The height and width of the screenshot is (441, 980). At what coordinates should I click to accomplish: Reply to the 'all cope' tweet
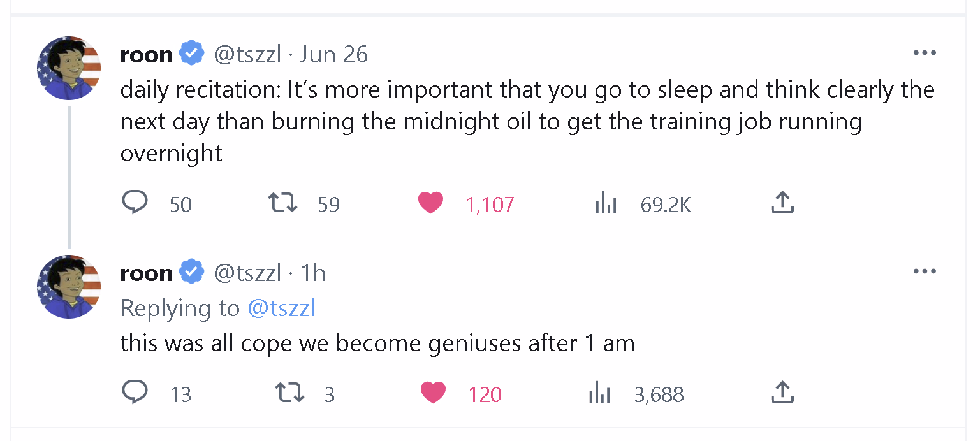pos(135,393)
